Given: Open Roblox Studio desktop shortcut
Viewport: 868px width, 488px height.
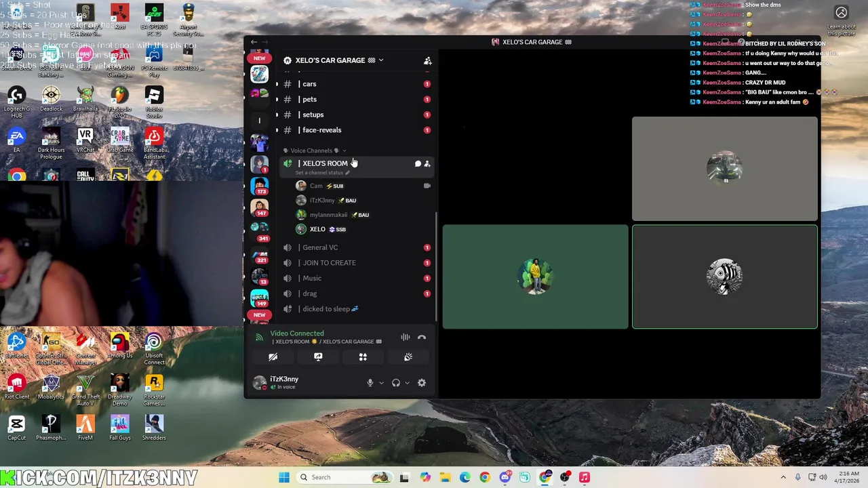Looking at the screenshot, I should [154, 101].
